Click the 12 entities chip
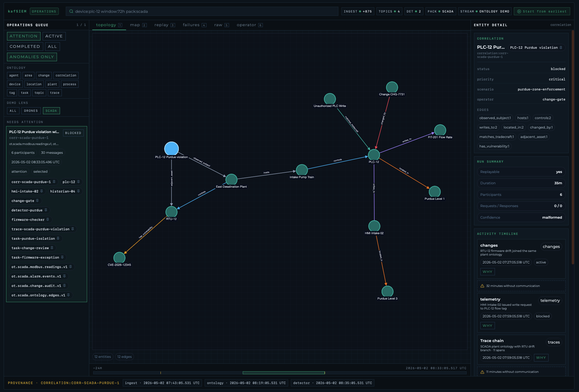Viewport: 579px width, 392px height. [103, 357]
